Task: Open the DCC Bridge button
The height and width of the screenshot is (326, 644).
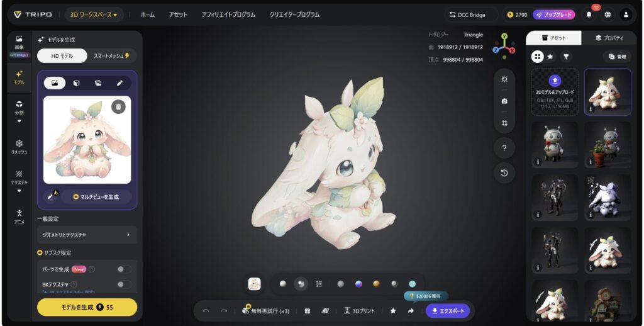Action: coord(467,14)
